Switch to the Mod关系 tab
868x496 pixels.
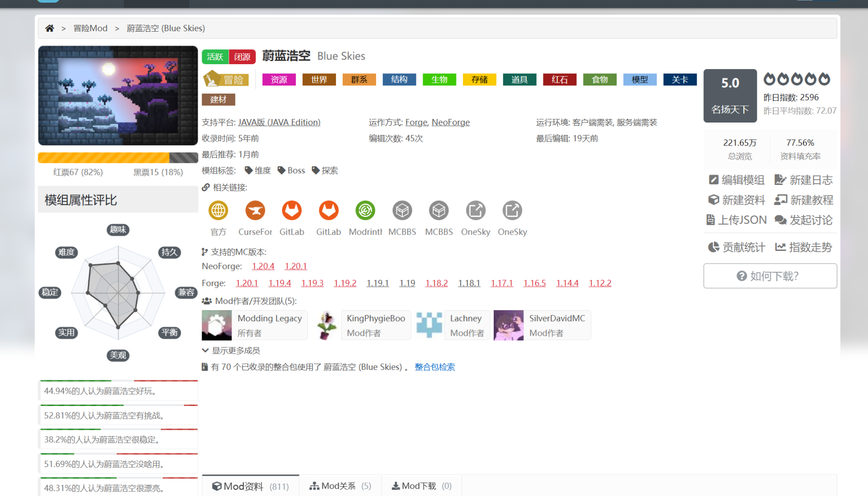point(340,486)
